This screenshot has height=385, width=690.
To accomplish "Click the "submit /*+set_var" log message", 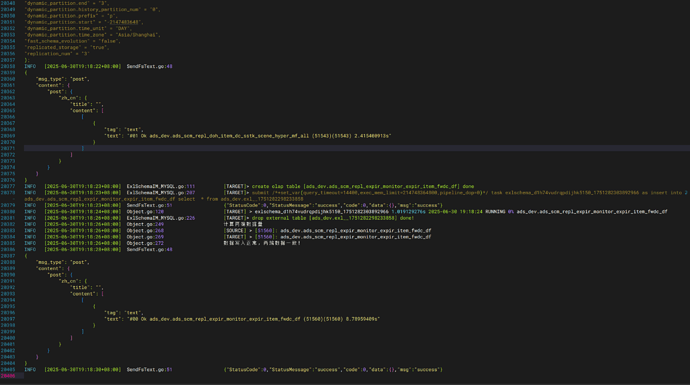I will point(455,193).
